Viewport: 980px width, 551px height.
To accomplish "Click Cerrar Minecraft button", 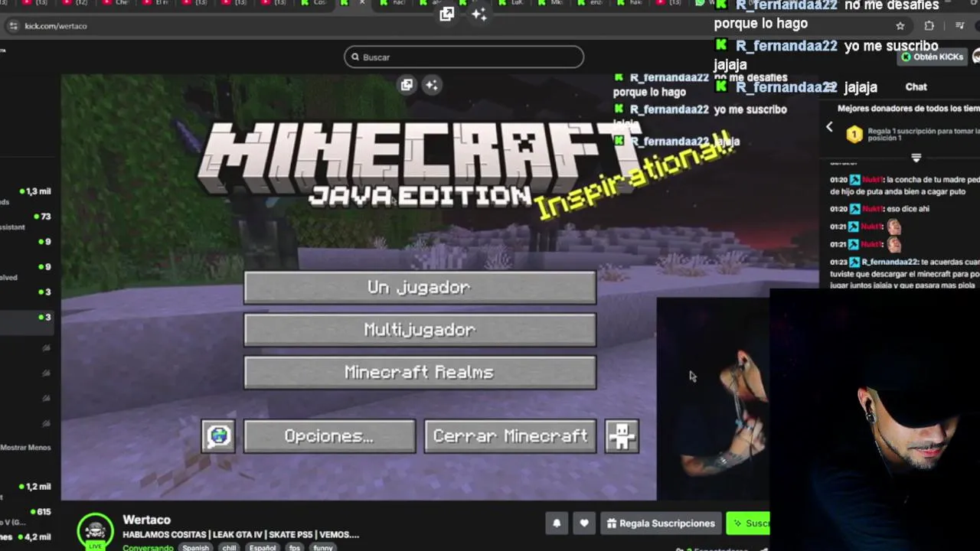I will (x=510, y=436).
